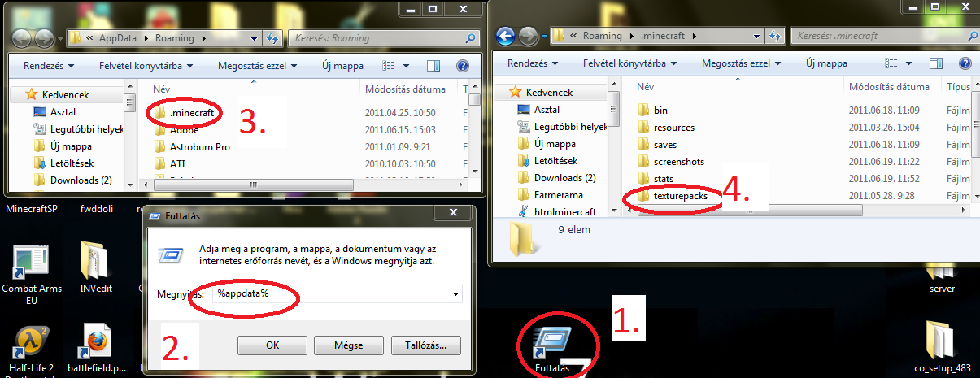Click AppData breadcrumb in Roaming window address bar
The height and width of the screenshot is (378, 980).
point(117,38)
